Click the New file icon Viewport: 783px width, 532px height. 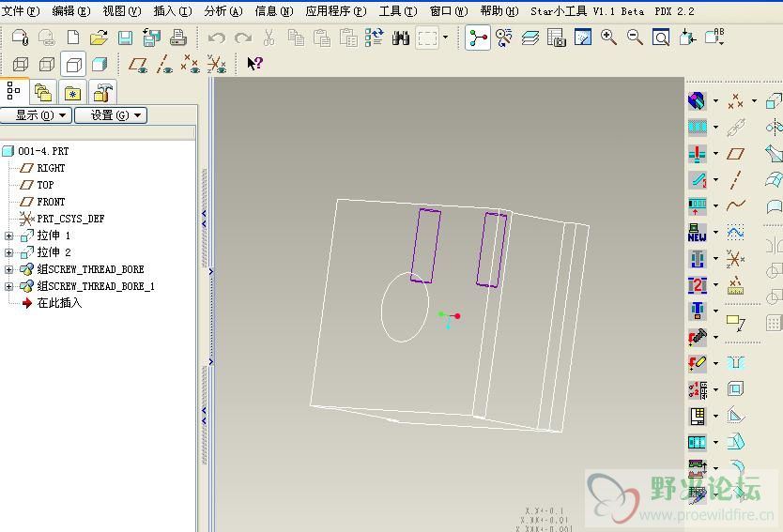click(73, 38)
